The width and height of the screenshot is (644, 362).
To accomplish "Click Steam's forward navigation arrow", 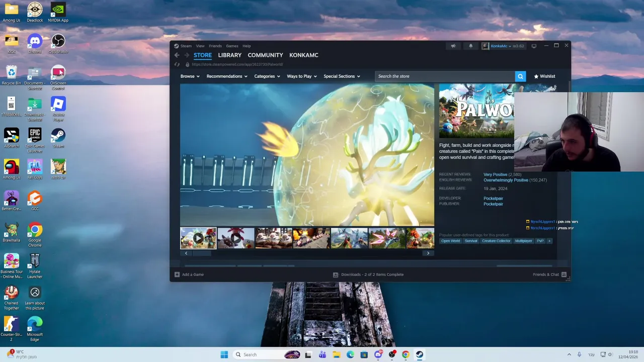I will 186,55.
